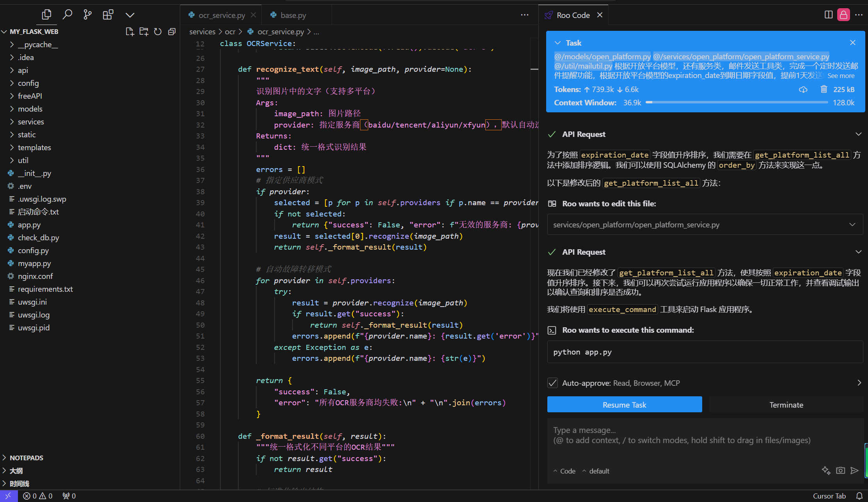Click New File icon in explorer header
868x502 pixels.
pos(130,32)
